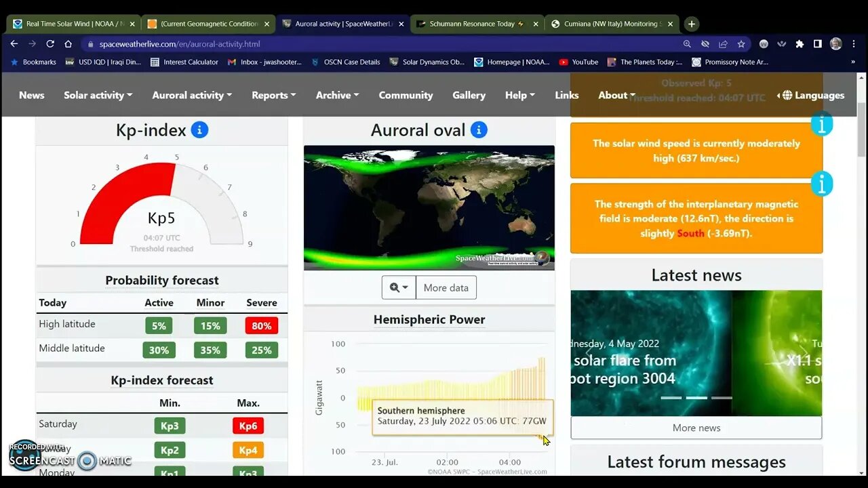This screenshot has width=868, height=488.
Task: Expand the About dropdown menu
Action: pyautogui.click(x=616, y=95)
